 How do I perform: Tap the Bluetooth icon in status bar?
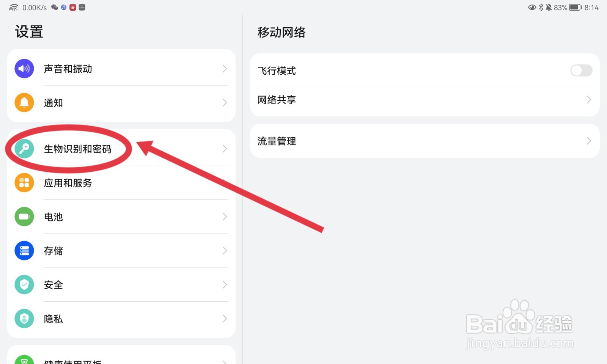point(541,7)
